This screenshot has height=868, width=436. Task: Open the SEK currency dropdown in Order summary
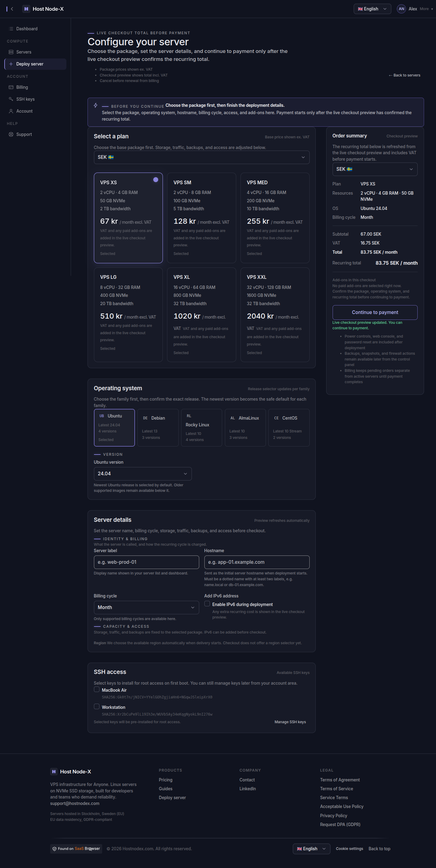tap(375, 169)
